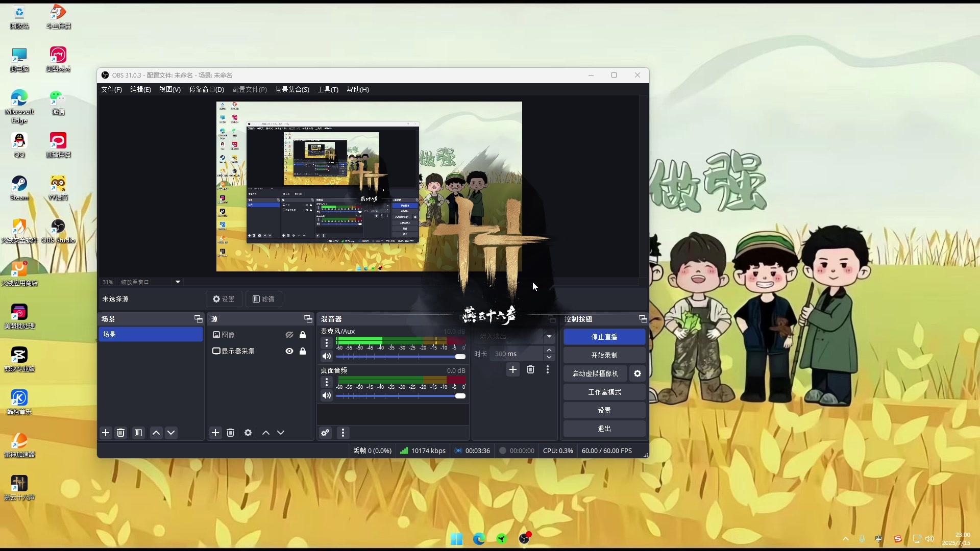The image size is (980, 551).
Task: Remove selected scene with trash icon
Action: pos(121,433)
